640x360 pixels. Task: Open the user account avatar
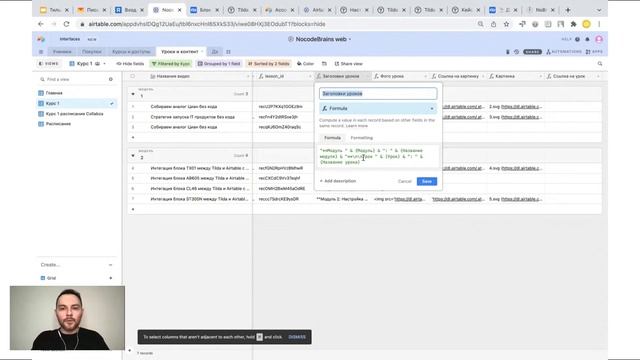pos(599,39)
